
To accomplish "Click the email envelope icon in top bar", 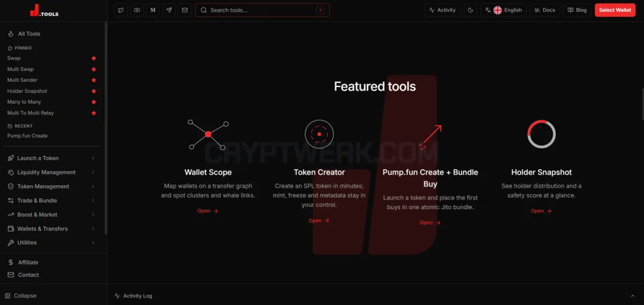I will pyautogui.click(x=185, y=10).
